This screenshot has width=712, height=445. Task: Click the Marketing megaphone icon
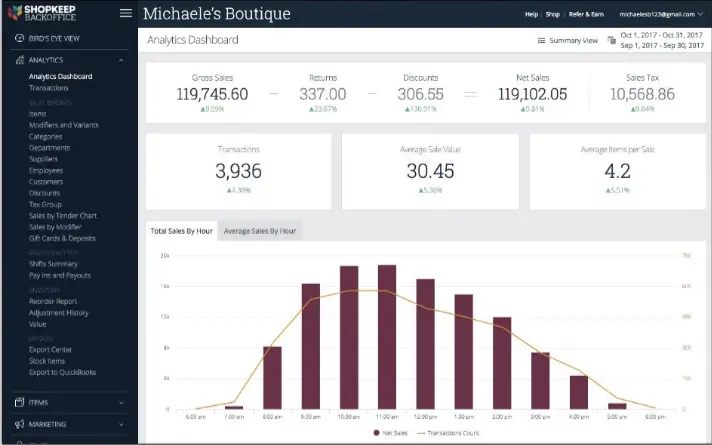[19, 424]
